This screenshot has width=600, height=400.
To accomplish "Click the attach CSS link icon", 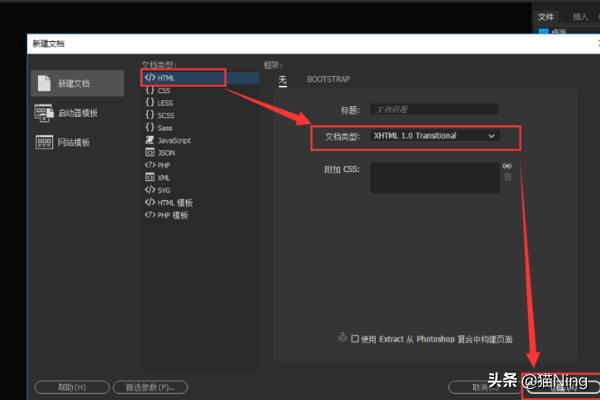I will pyautogui.click(x=507, y=166).
